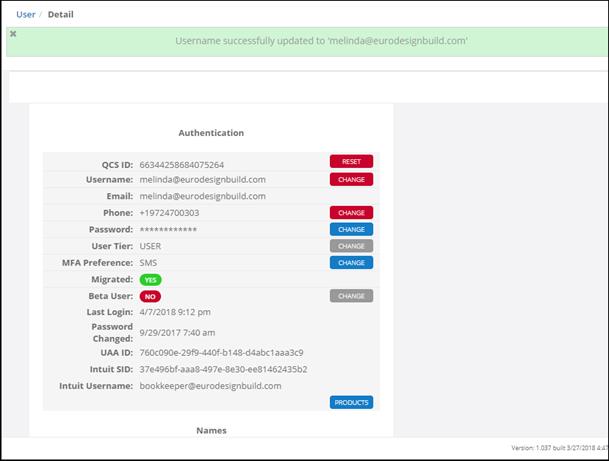The height and width of the screenshot is (461, 609).
Task: Click the empty search bar field
Action: click(300, 86)
